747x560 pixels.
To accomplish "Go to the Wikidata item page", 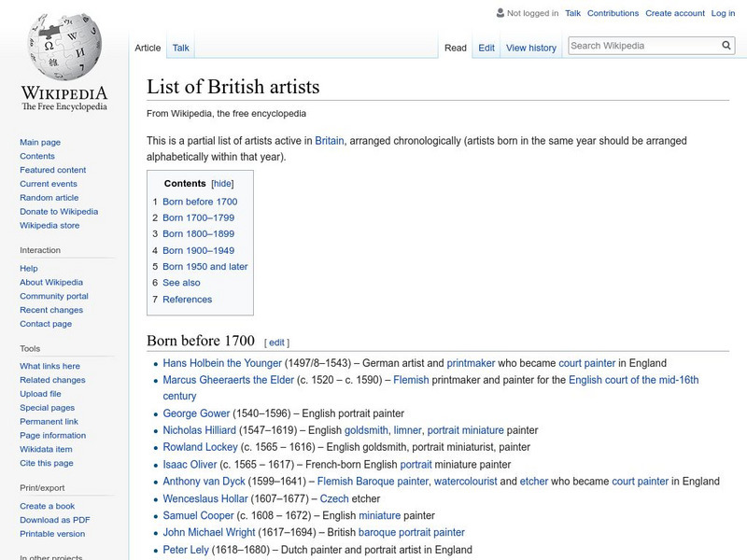I will pos(45,449).
